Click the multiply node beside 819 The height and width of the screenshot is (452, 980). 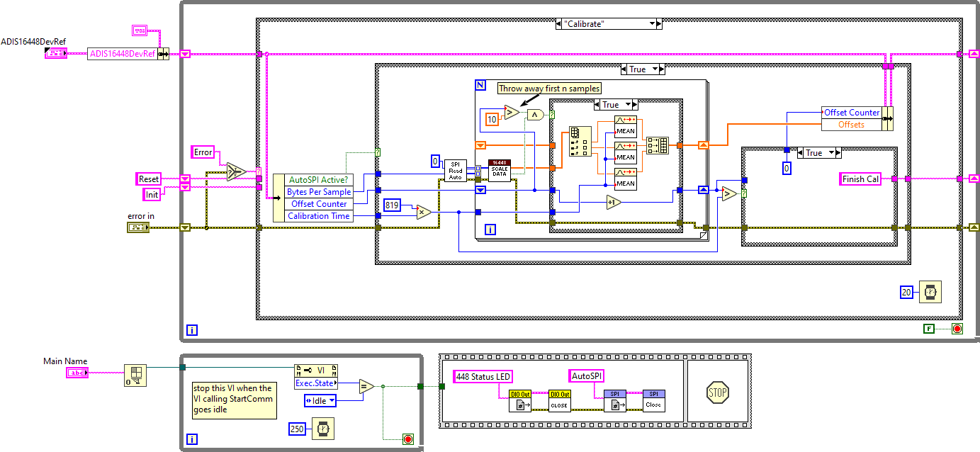click(x=424, y=211)
